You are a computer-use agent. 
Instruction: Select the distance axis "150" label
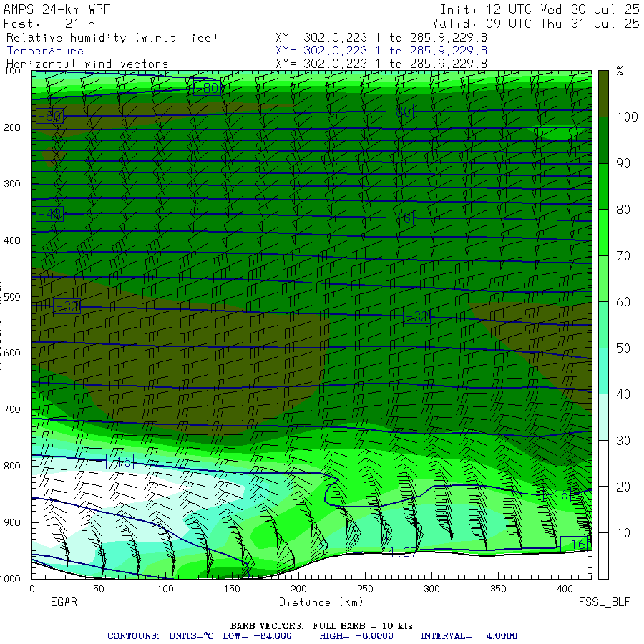coord(232,589)
